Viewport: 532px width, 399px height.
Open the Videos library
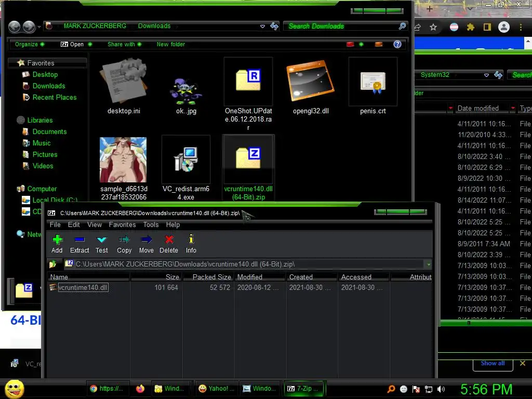click(x=43, y=166)
